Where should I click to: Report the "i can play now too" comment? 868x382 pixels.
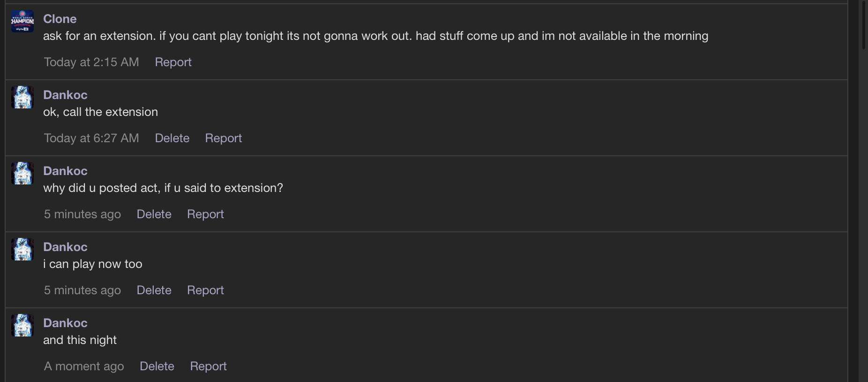tap(205, 290)
